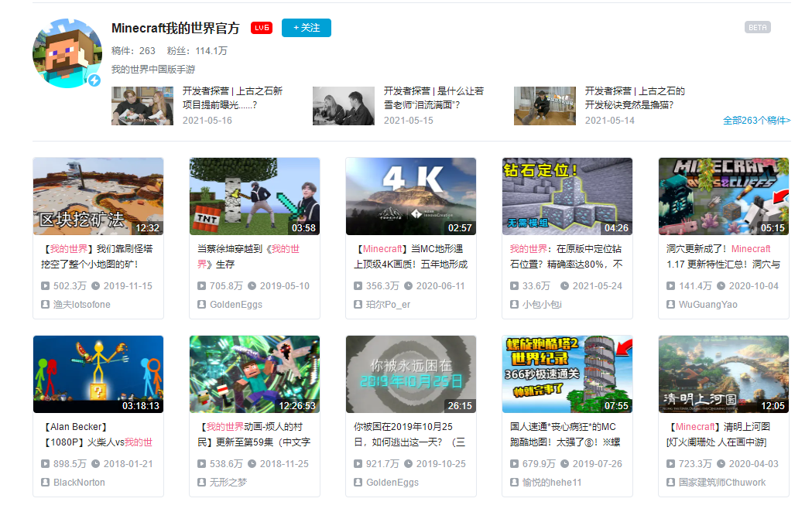Image resolution: width=812 pixels, height=512 pixels.
Task: Click the 粉丝: 114.1万 count
Action: click(x=197, y=51)
